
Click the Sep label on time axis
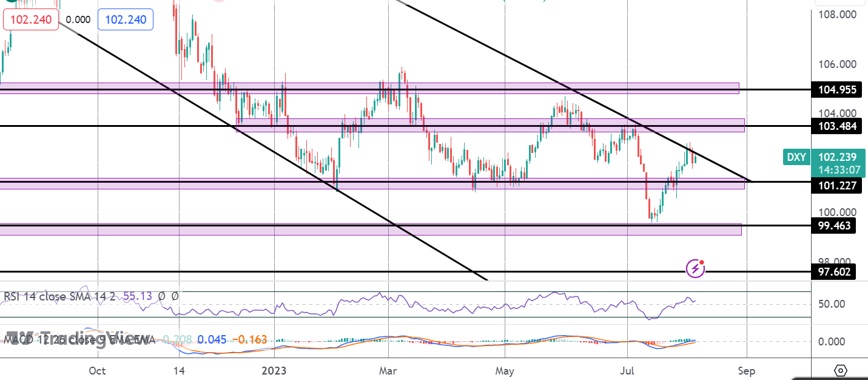click(747, 370)
